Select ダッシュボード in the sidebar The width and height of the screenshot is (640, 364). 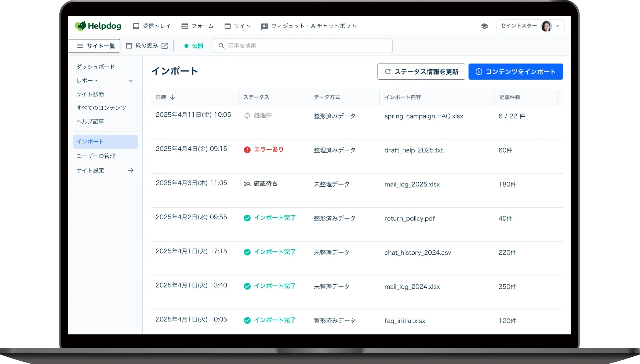click(96, 67)
